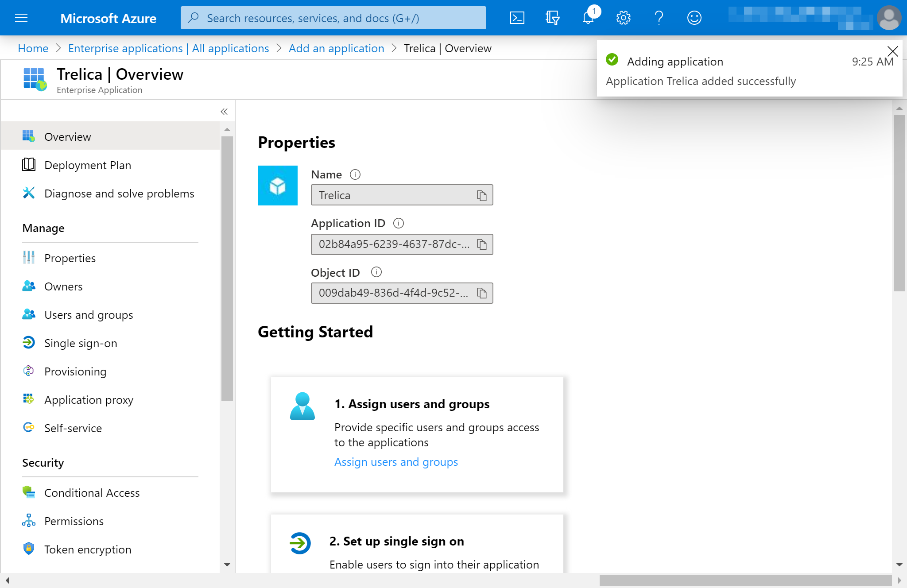907x588 pixels.
Task: Click the Microsoft Azure logo text
Action: [x=108, y=18]
